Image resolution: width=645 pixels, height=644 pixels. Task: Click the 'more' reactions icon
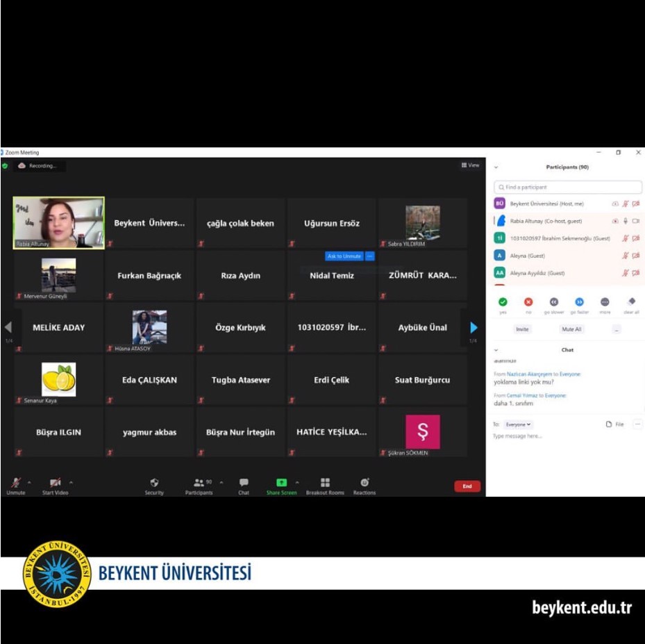(x=605, y=302)
